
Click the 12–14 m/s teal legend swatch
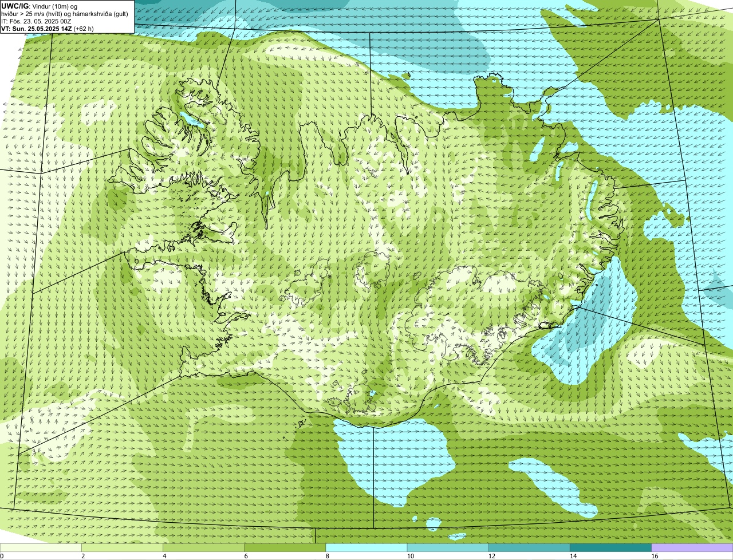(x=529, y=548)
